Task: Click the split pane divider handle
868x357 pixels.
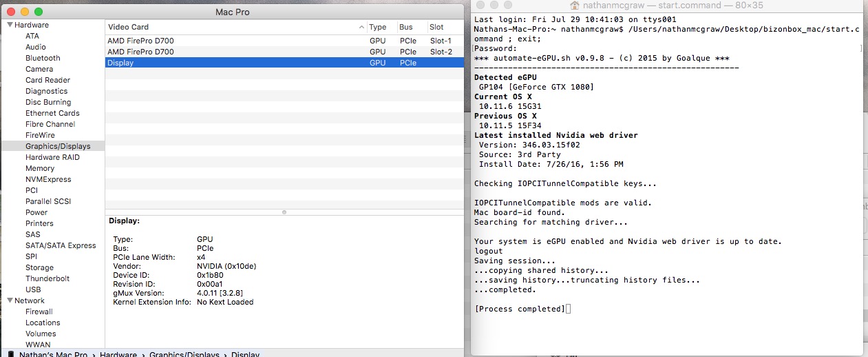Action: tap(284, 212)
